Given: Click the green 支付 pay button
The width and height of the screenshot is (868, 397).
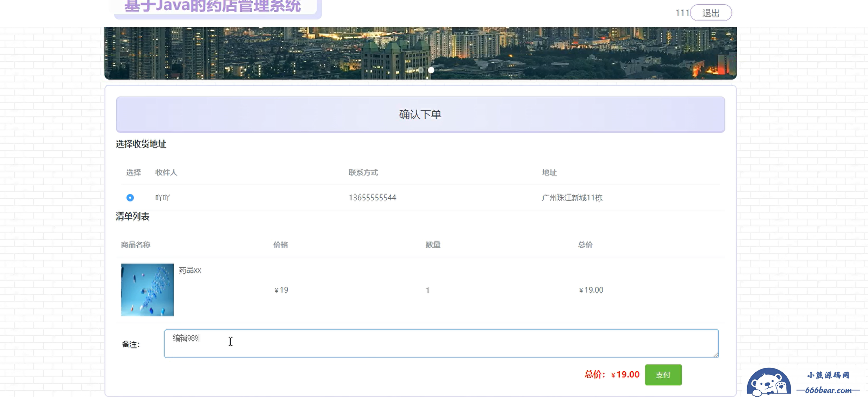Looking at the screenshot, I should tap(663, 375).
